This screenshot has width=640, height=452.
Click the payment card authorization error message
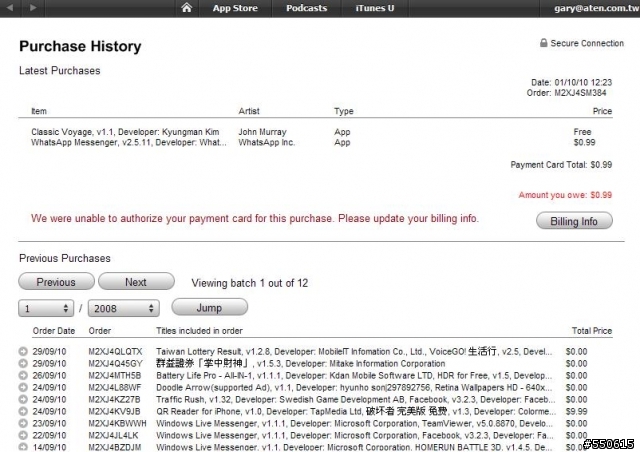coord(255,218)
